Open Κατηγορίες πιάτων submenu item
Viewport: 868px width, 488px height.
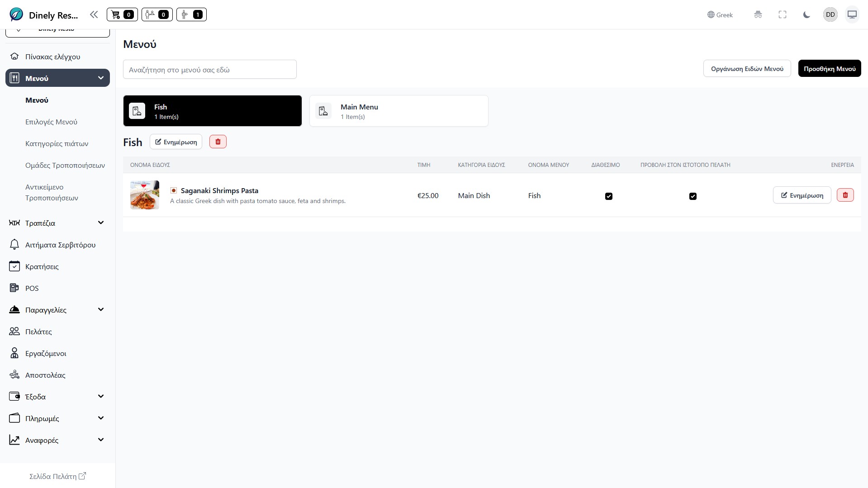coord(57,144)
